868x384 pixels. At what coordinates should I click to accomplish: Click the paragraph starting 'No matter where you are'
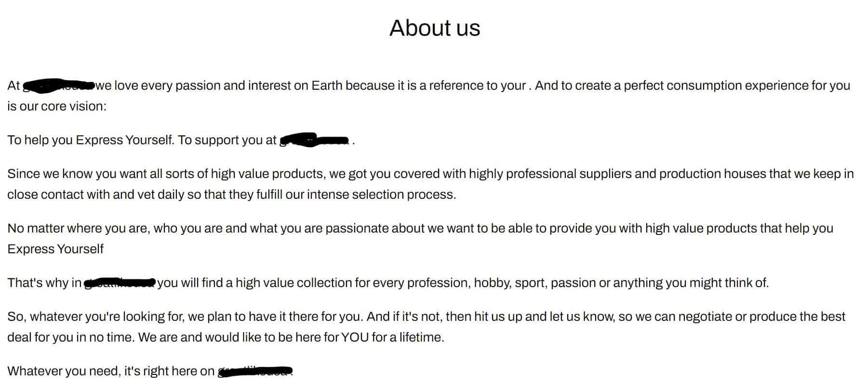point(420,239)
